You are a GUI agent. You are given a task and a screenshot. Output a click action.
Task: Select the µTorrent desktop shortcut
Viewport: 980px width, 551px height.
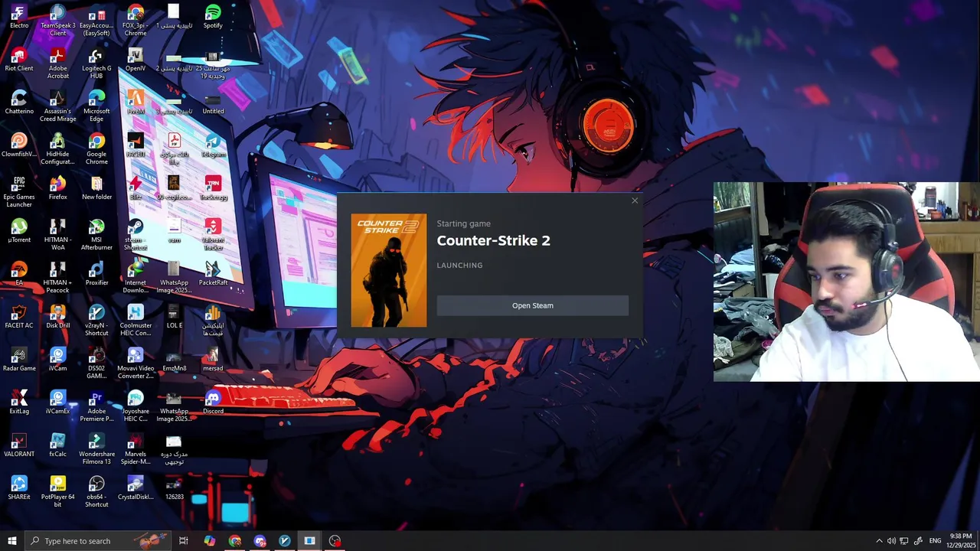[x=19, y=231]
